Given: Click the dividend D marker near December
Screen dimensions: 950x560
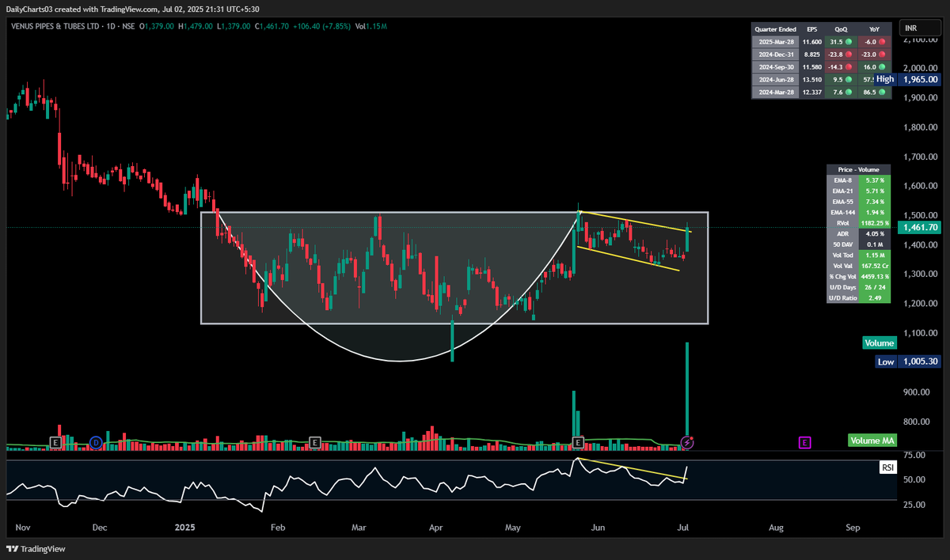Looking at the screenshot, I should pyautogui.click(x=97, y=442).
